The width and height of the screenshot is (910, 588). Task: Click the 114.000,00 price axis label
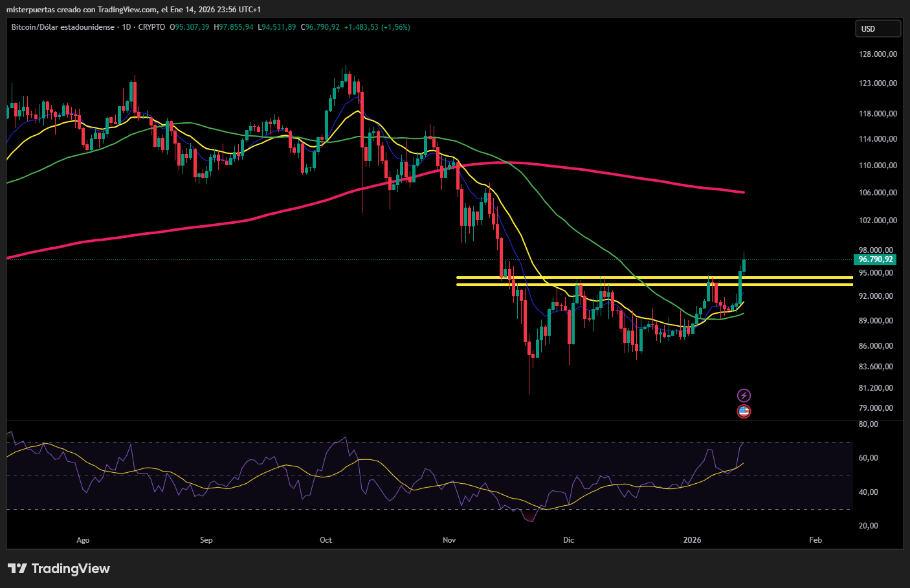click(878, 139)
